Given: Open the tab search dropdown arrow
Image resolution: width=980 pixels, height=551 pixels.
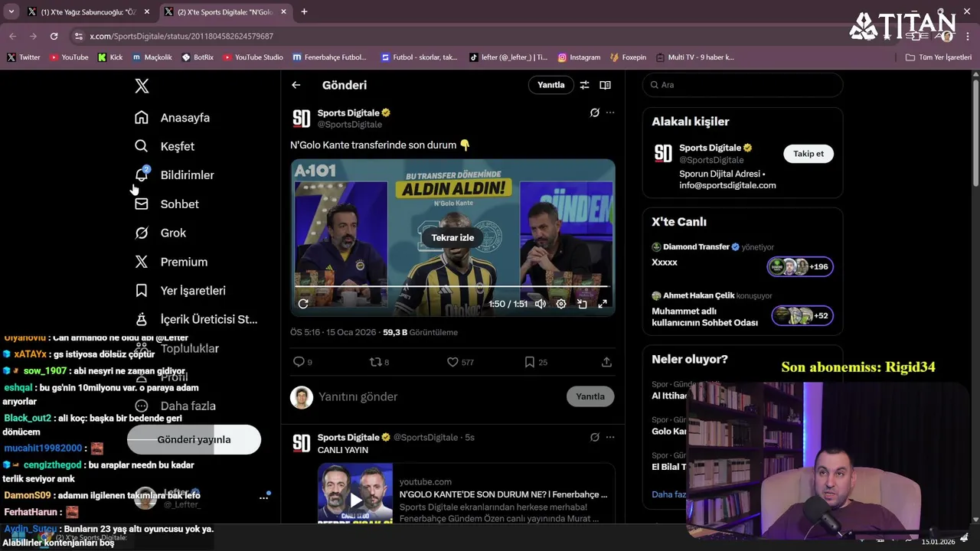Looking at the screenshot, I should pyautogui.click(x=11, y=11).
